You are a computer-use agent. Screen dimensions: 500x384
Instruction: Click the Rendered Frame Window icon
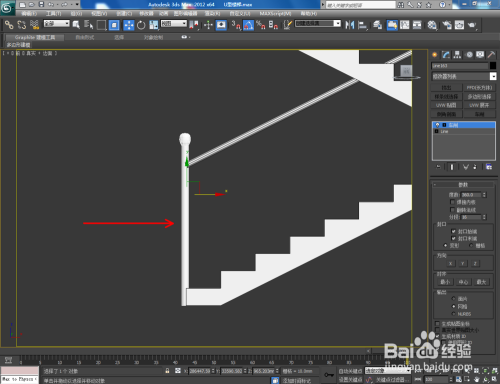pyautogui.click(x=459, y=25)
